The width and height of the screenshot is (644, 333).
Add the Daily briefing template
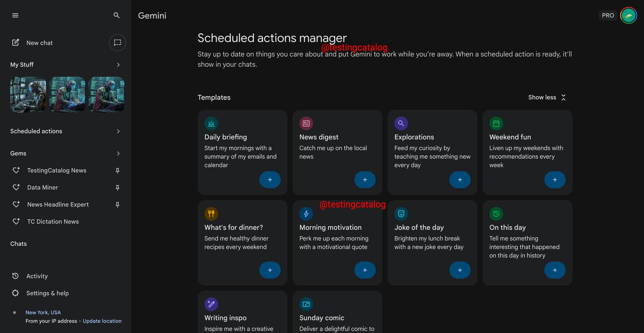(x=270, y=180)
